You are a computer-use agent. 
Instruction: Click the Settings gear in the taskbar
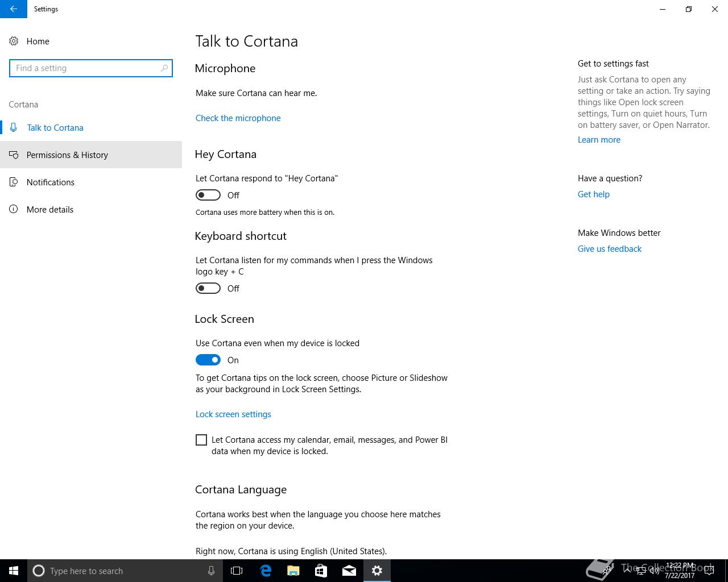[377, 571]
